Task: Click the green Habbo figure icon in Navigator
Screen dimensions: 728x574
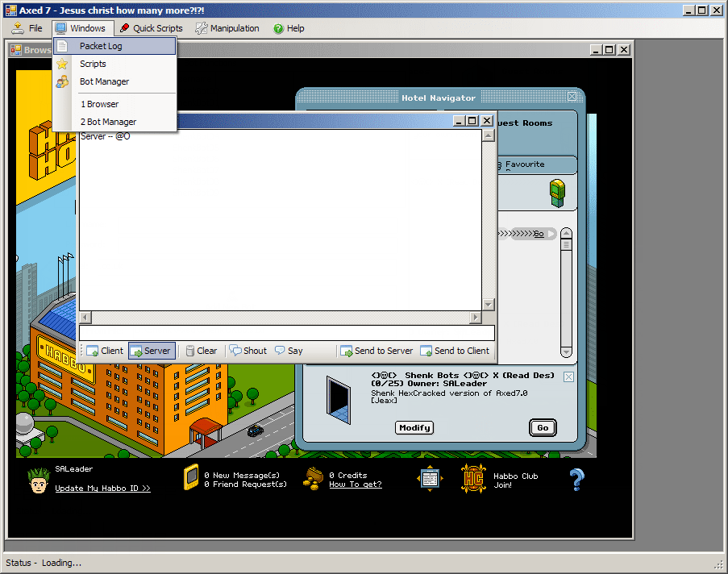Action: pos(557,193)
